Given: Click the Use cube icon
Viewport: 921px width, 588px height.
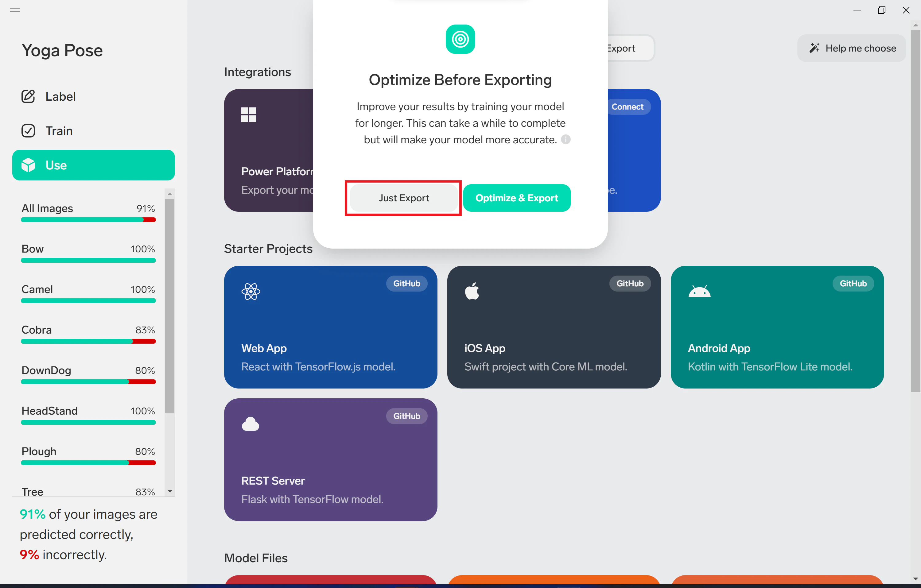Looking at the screenshot, I should [x=28, y=165].
